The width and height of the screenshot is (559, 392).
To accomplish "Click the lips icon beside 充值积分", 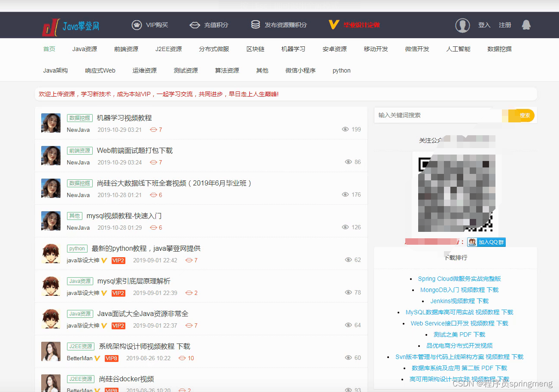I will pyautogui.click(x=194, y=25).
